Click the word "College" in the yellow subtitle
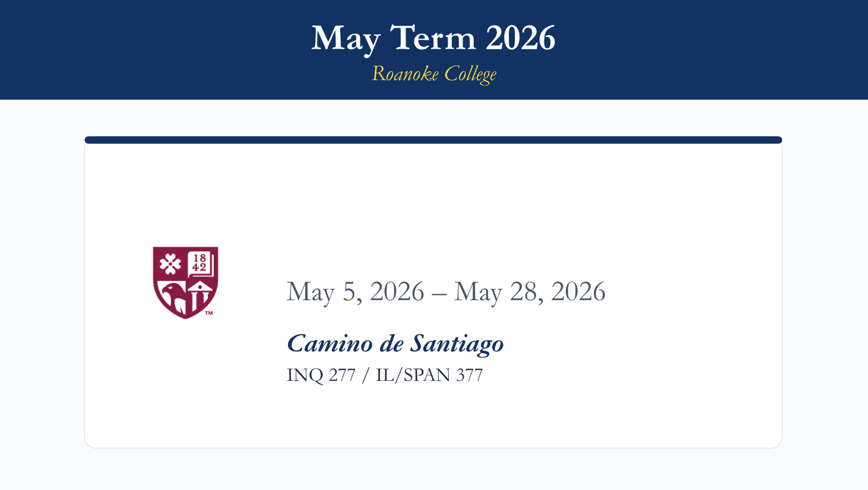 point(470,74)
